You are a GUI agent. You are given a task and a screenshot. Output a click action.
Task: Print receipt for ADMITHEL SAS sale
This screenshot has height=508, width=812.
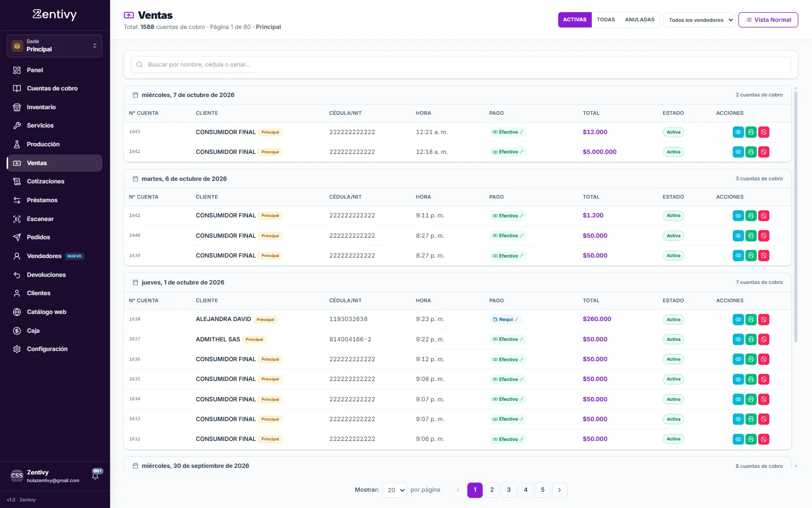tap(751, 339)
